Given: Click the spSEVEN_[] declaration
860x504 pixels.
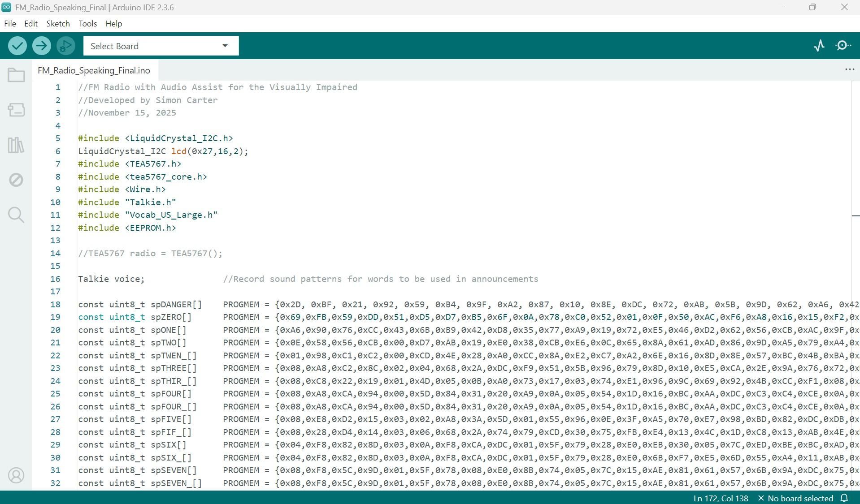Looking at the screenshot, I should point(140,483).
